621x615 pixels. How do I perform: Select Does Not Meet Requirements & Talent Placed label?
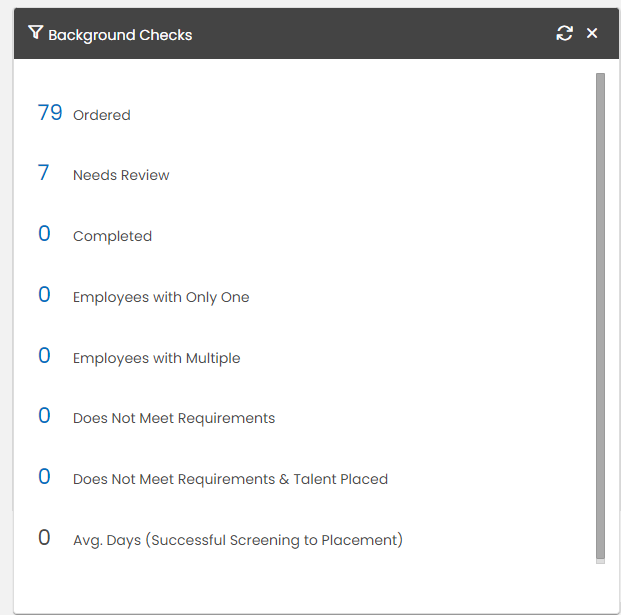230,480
